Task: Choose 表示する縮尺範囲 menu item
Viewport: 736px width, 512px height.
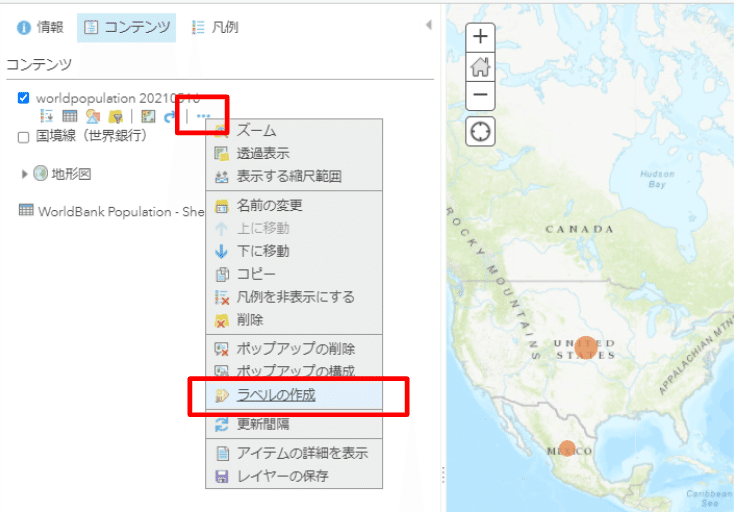Action: 294,176
